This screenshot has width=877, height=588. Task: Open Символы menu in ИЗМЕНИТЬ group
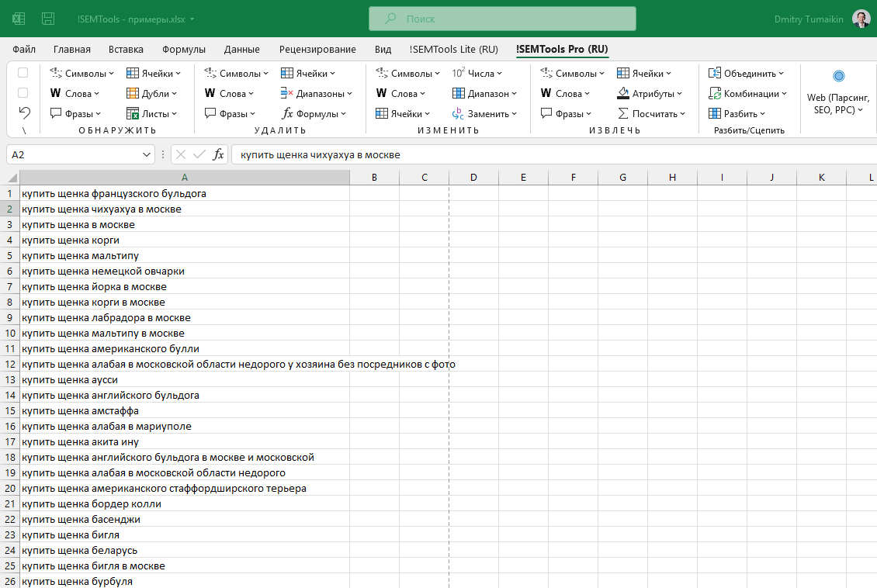click(407, 73)
